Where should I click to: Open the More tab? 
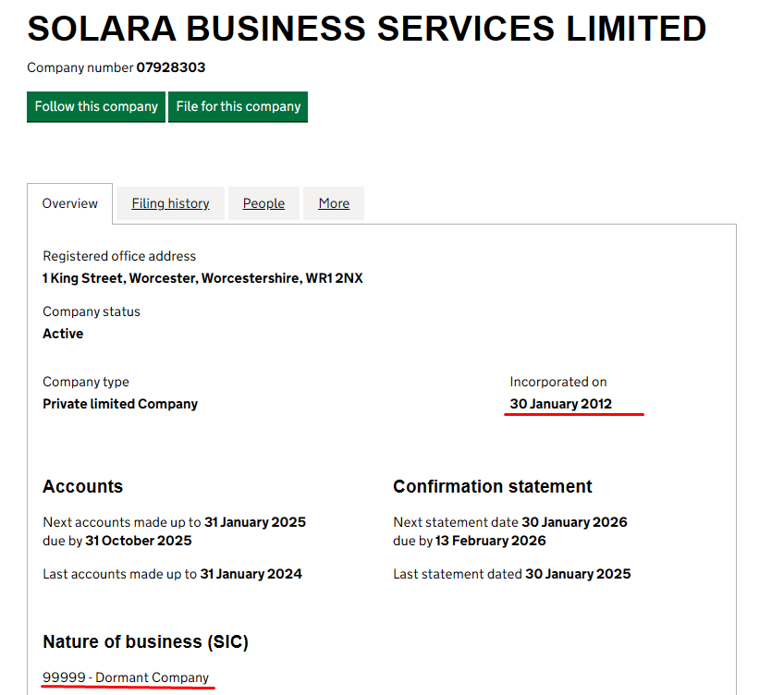pos(334,203)
